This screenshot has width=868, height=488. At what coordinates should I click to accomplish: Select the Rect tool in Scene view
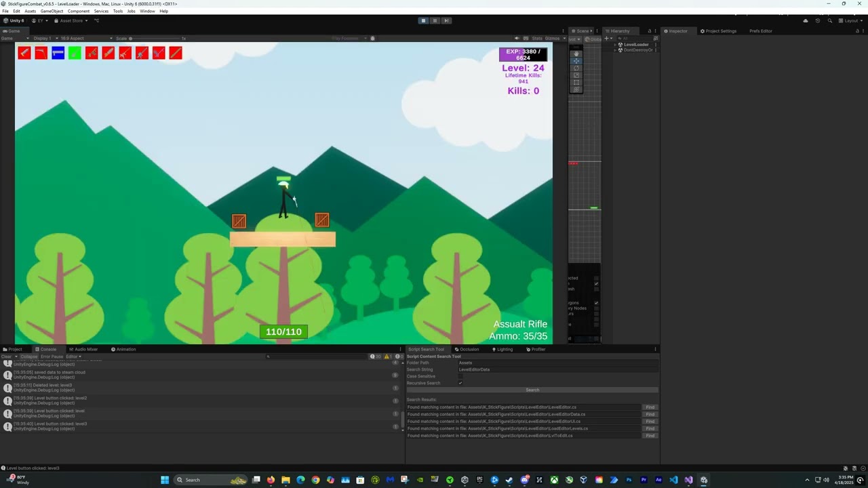pos(576,82)
